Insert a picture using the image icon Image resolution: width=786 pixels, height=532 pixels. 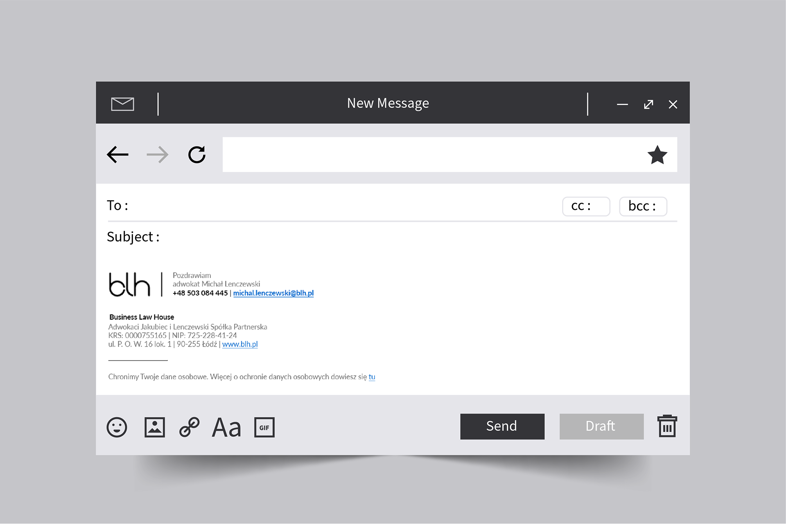click(x=155, y=427)
